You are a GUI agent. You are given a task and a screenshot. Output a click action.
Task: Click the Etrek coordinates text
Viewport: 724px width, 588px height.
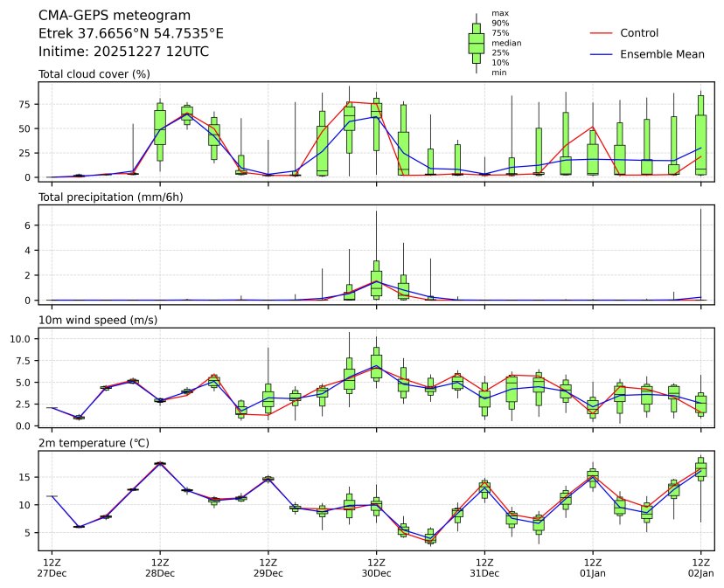[131, 33]
